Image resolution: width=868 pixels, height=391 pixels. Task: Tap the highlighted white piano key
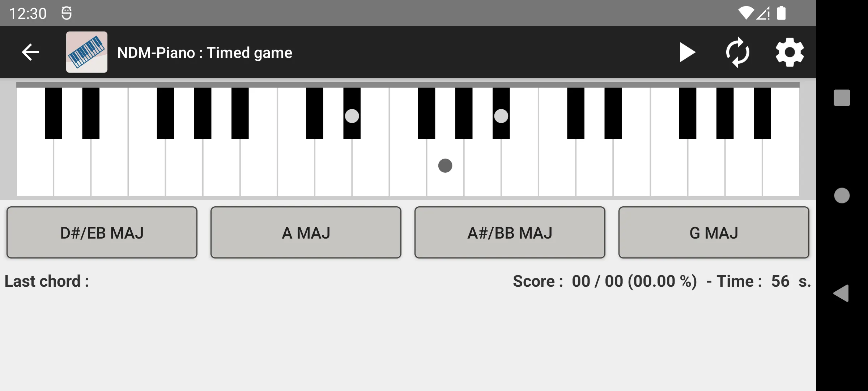click(x=445, y=165)
